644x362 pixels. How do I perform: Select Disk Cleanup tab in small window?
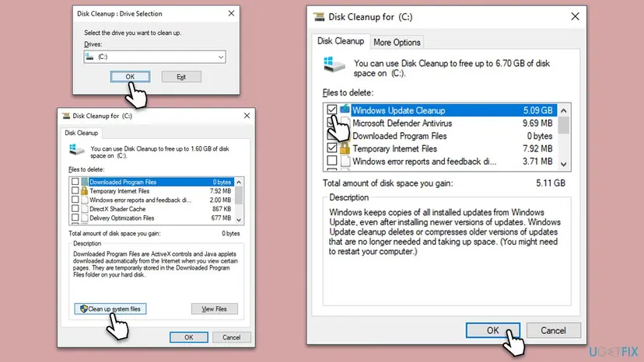pos(82,133)
